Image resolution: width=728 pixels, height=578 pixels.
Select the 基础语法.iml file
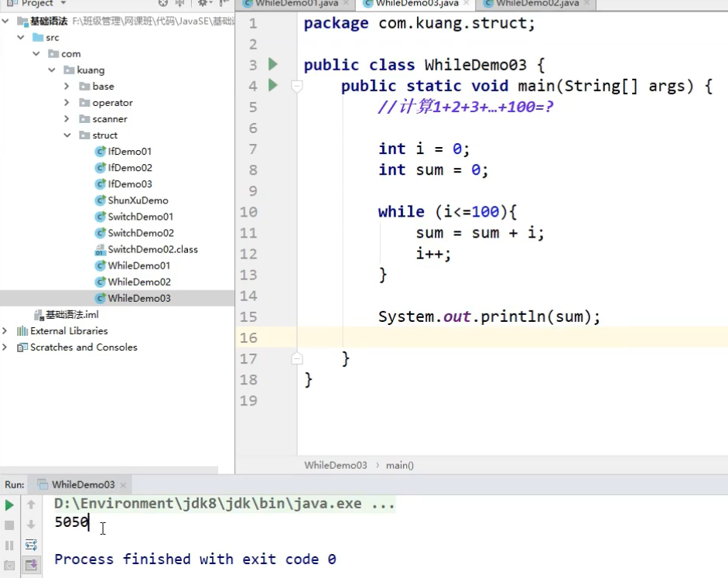coord(72,315)
